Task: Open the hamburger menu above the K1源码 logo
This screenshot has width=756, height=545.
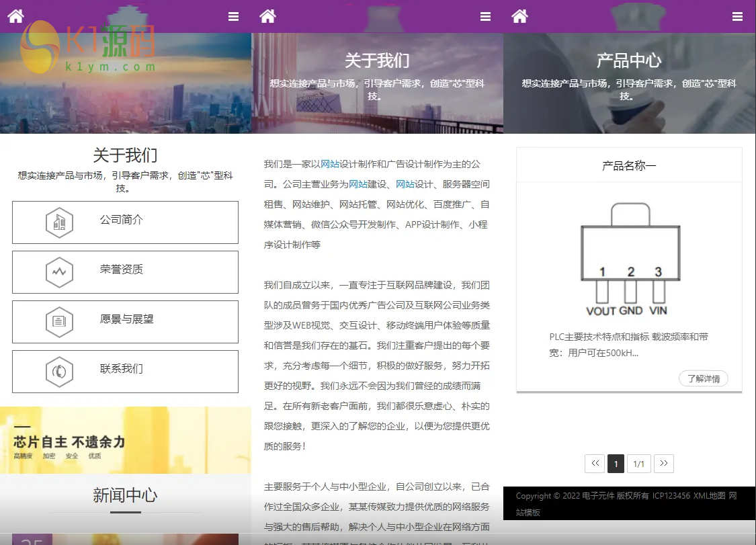Action: pyautogui.click(x=233, y=17)
